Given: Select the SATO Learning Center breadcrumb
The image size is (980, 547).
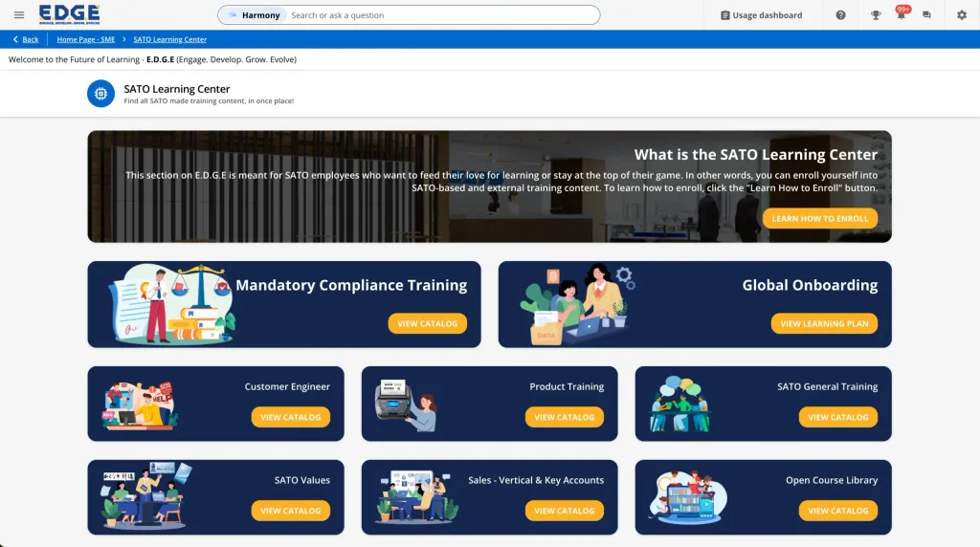Looking at the screenshot, I should click(169, 39).
